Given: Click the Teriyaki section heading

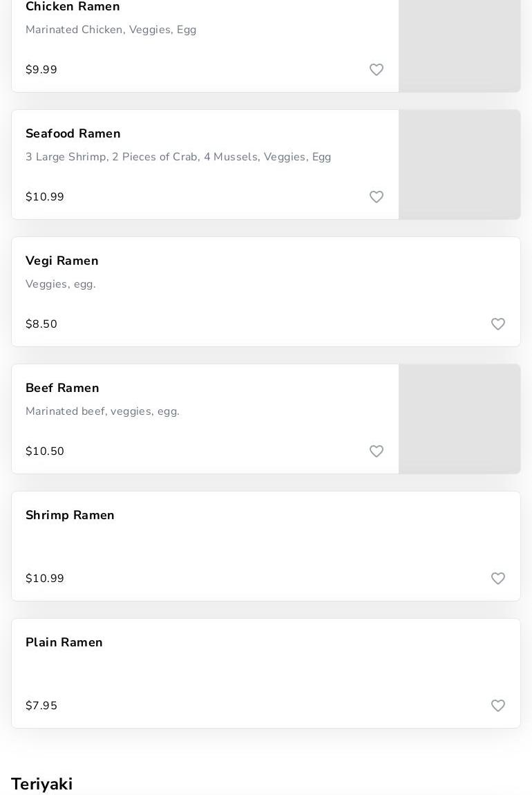Looking at the screenshot, I should 42,784.
